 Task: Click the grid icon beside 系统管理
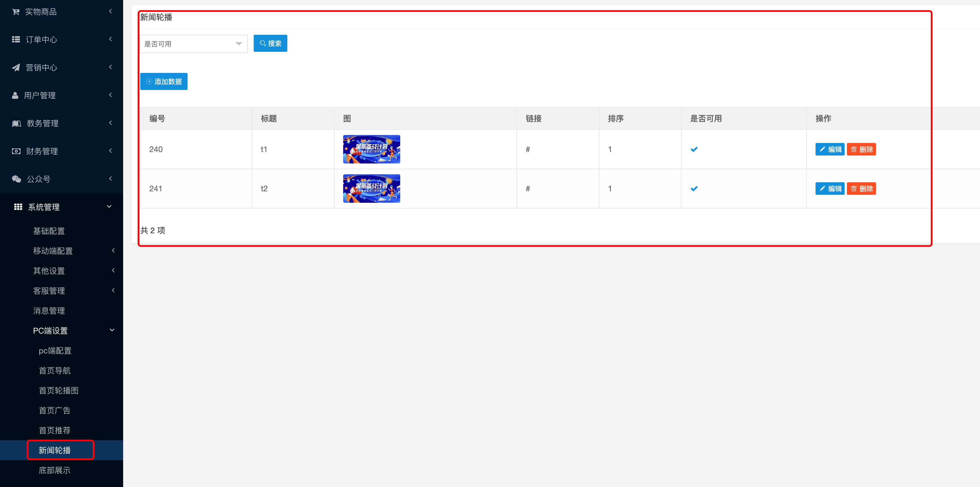pyautogui.click(x=18, y=207)
